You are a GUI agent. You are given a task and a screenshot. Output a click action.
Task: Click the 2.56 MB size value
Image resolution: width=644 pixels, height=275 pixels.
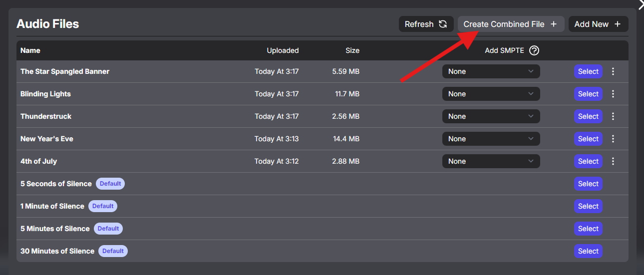coord(345,116)
